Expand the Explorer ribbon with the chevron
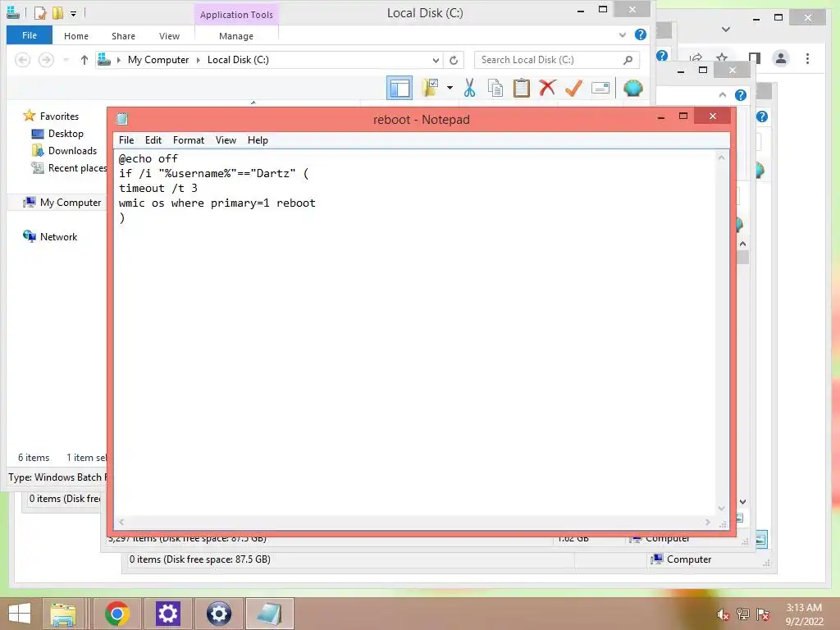This screenshot has height=630, width=840. tap(622, 34)
